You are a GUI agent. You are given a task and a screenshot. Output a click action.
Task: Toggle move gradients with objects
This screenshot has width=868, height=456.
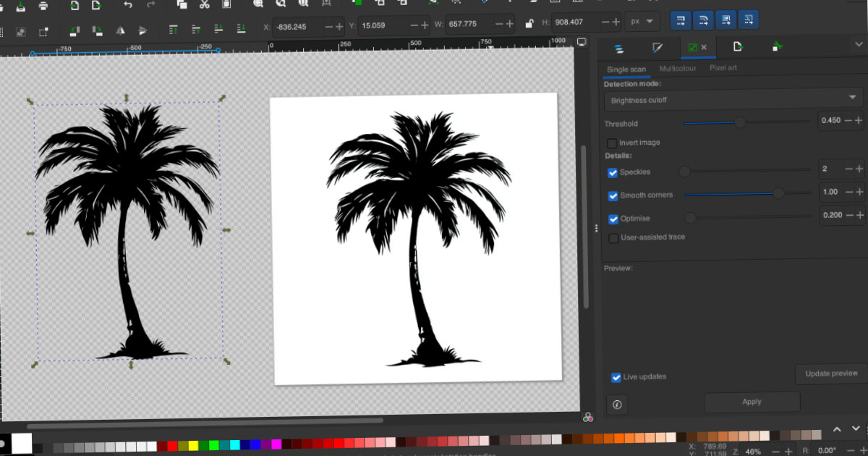click(726, 19)
